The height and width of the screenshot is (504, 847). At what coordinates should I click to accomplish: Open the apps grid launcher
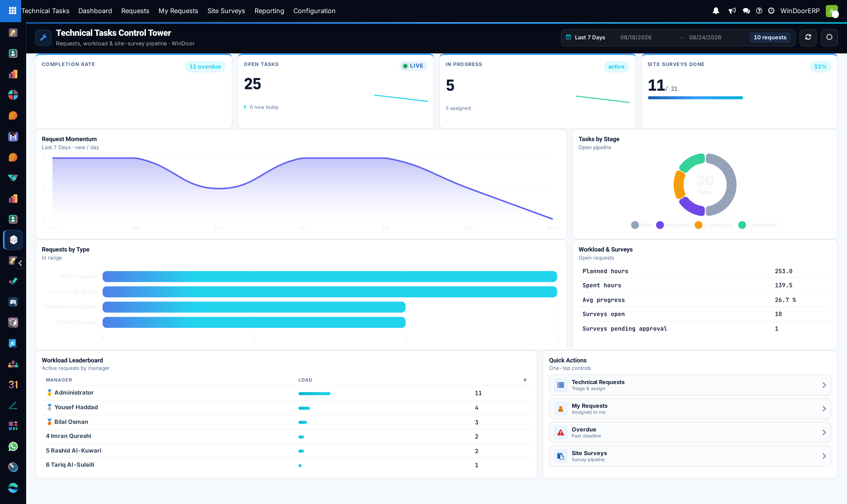(13, 11)
